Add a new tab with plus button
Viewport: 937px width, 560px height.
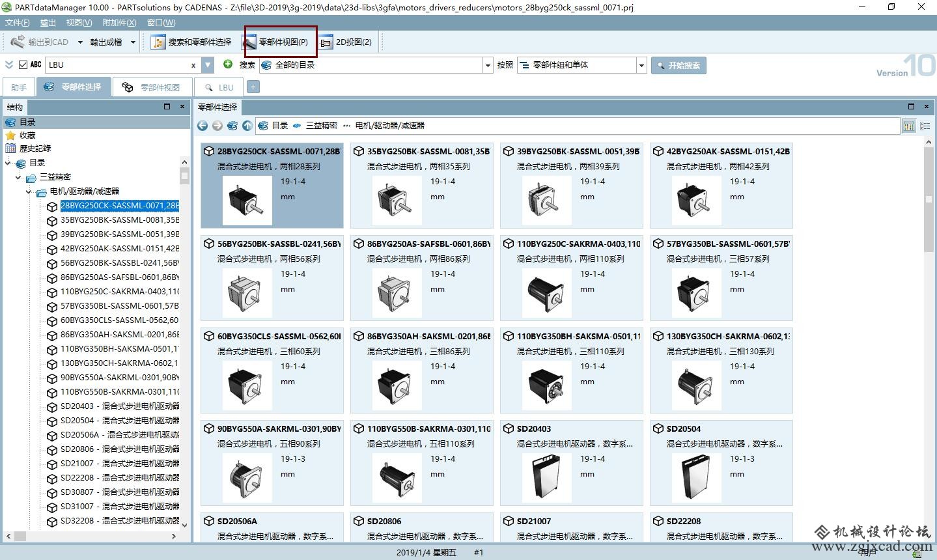[x=253, y=87]
